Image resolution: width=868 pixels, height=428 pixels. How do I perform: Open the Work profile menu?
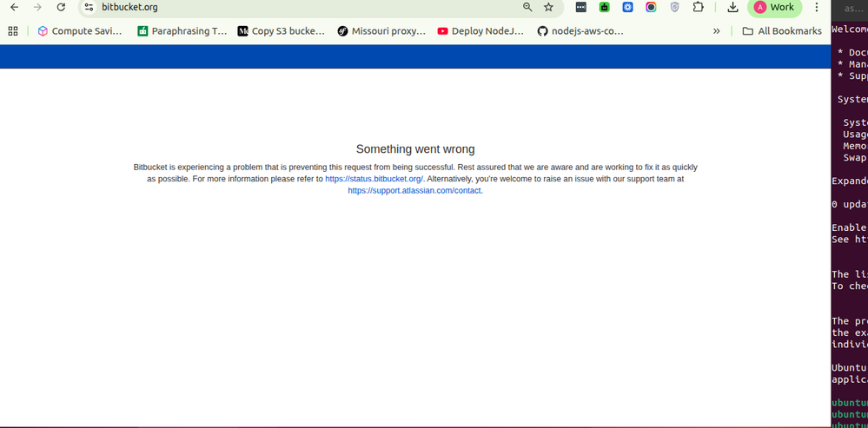click(774, 7)
